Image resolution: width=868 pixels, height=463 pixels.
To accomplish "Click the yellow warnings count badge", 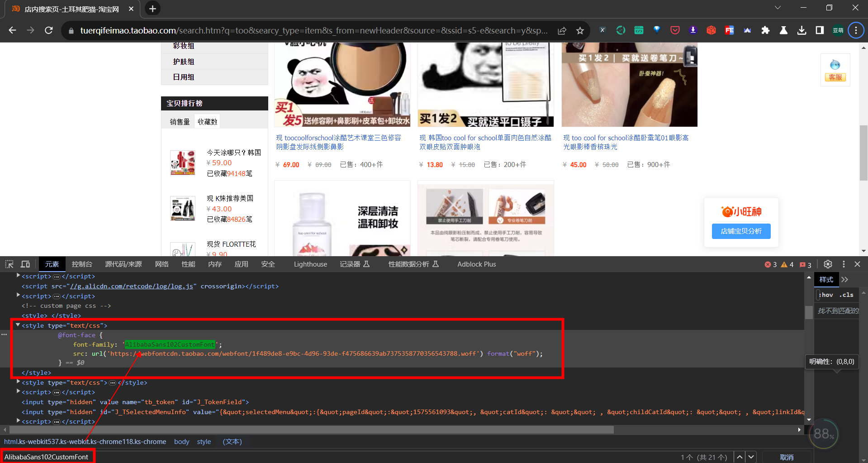I will click(787, 264).
